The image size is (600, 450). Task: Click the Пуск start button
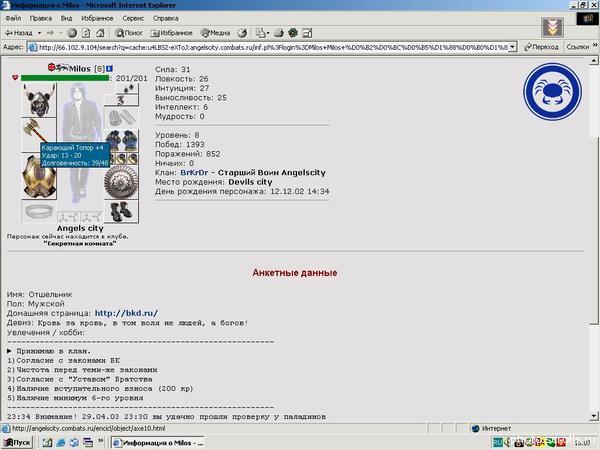pyautogui.click(x=17, y=443)
